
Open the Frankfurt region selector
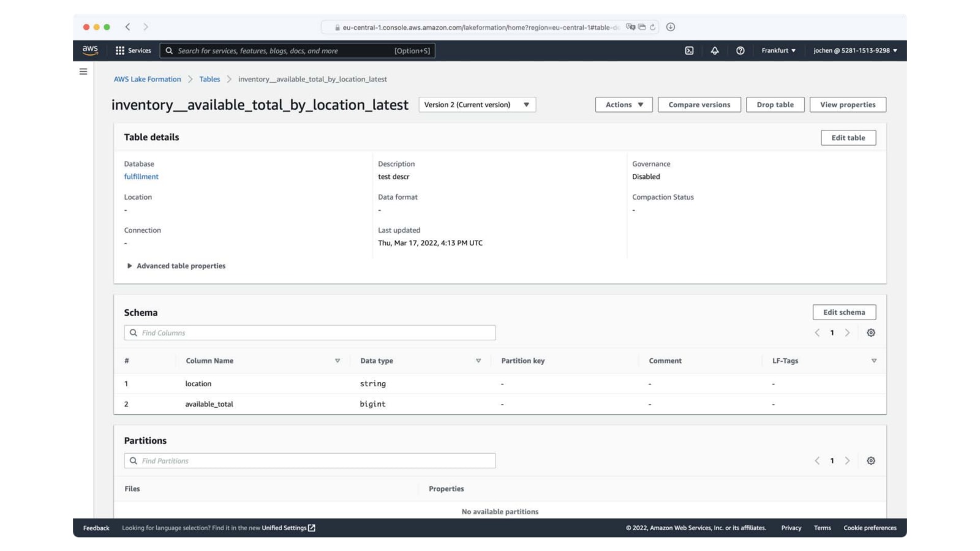(778, 51)
